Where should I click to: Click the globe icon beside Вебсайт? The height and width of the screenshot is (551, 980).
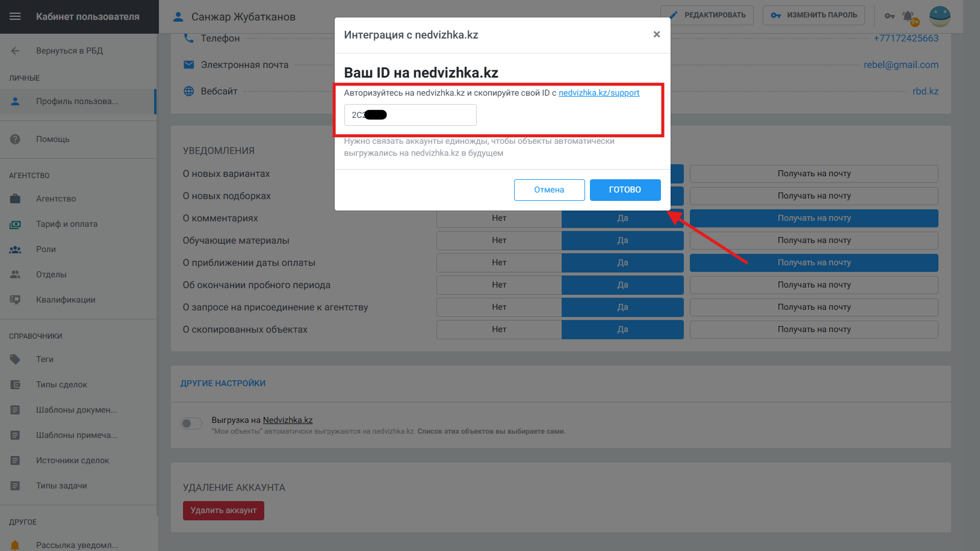pos(188,91)
